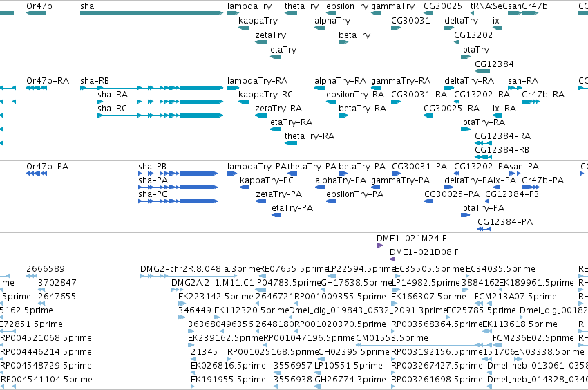Click the FGM236E02.5prime EST label
The width and height of the screenshot is (588, 390).
[533, 338]
